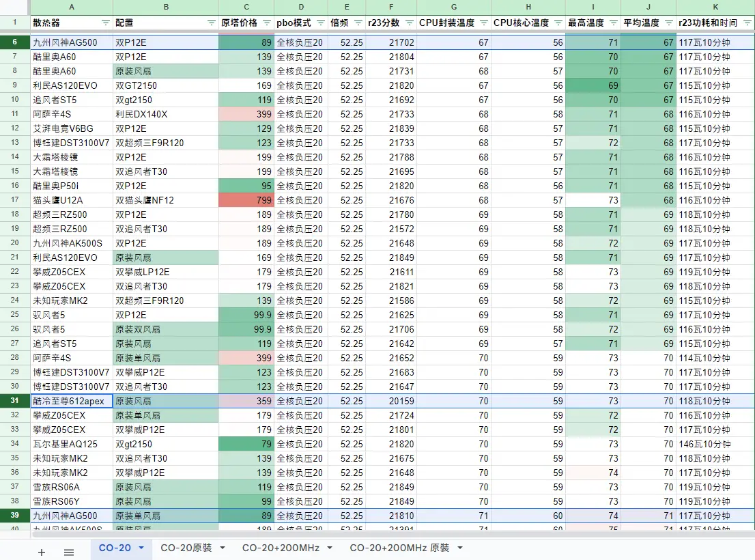Open the 最高温度 column filter
755x560 pixels.
point(612,23)
